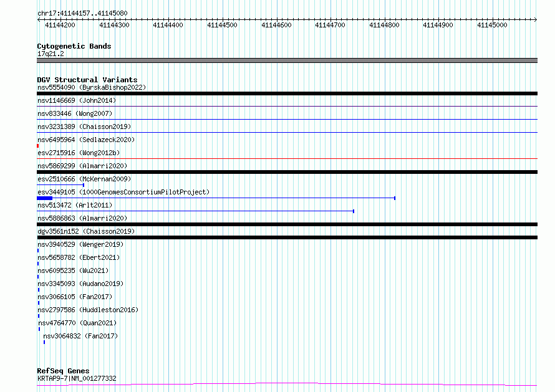Click the blue nsv3064832 variant marker
The image size is (555, 392).
click(x=44, y=342)
